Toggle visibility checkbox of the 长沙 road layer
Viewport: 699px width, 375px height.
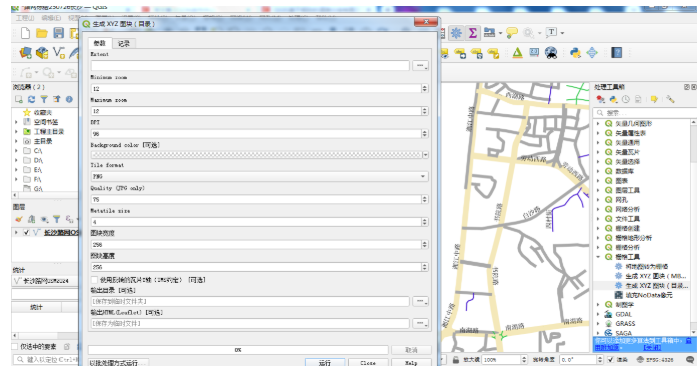click(x=26, y=232)
